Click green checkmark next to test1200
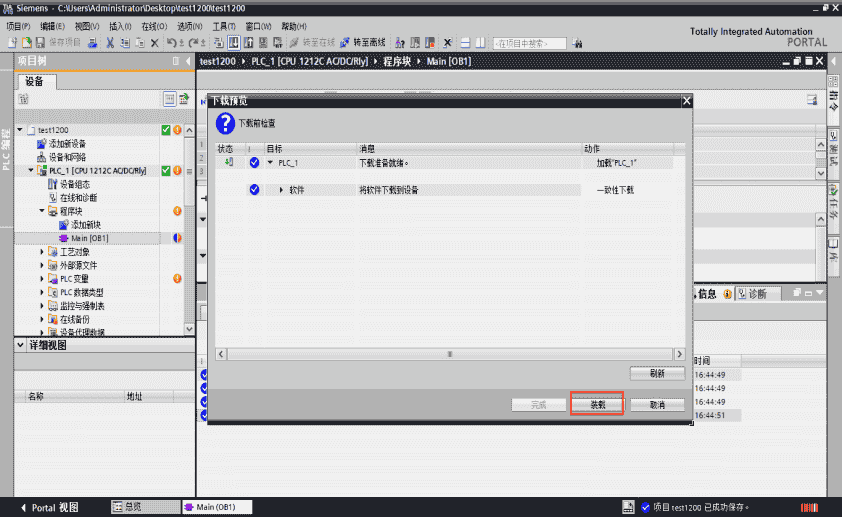The height and width of the screenshot is (517, 842). 166,130
